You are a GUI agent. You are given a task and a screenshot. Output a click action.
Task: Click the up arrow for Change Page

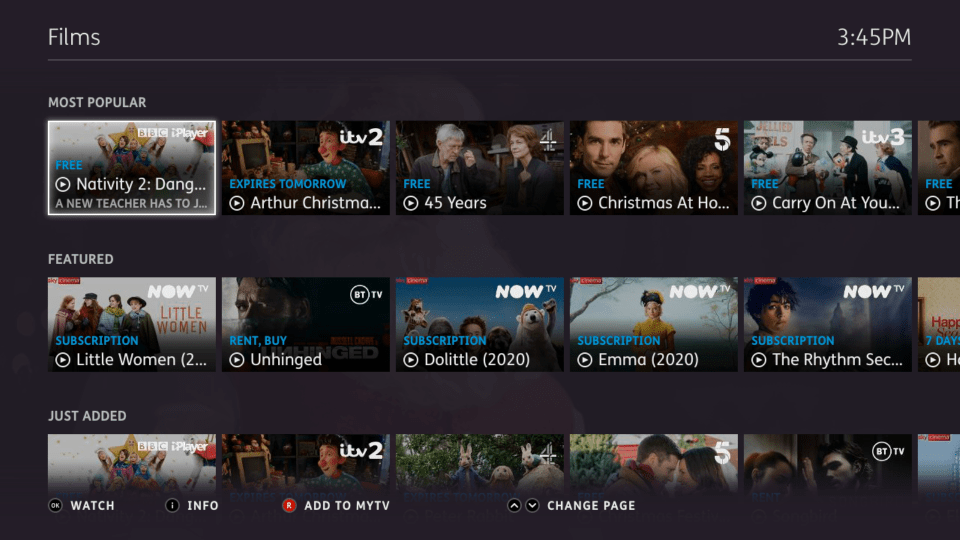tap(514, 506)
